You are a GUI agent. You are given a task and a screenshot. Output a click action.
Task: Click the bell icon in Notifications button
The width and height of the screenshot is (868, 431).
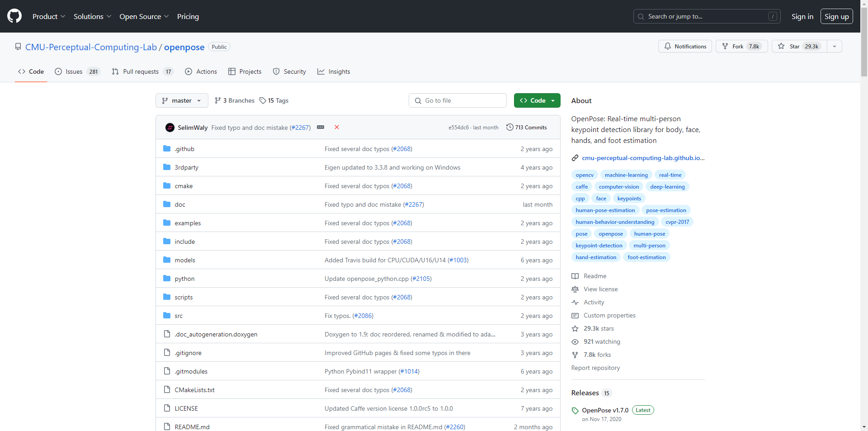(668, 46)
